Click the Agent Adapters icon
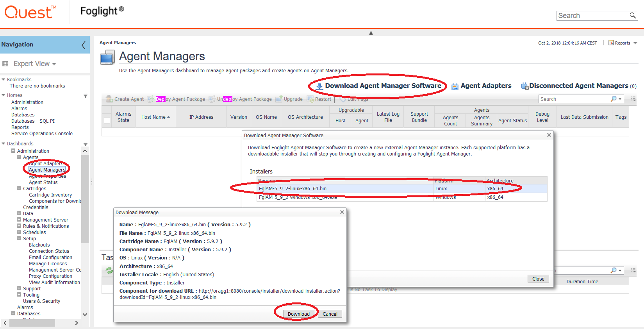The image size is (644, 329). 455,86
